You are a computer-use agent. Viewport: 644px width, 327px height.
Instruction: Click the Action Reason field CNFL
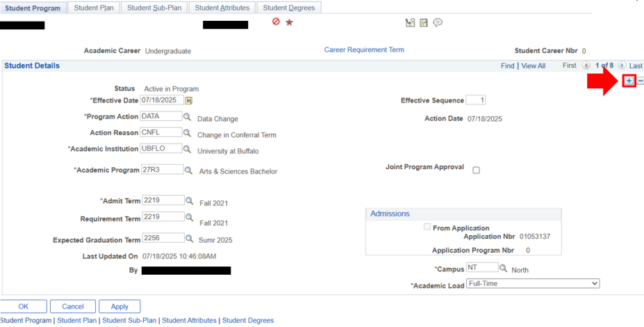click(161, 132)
